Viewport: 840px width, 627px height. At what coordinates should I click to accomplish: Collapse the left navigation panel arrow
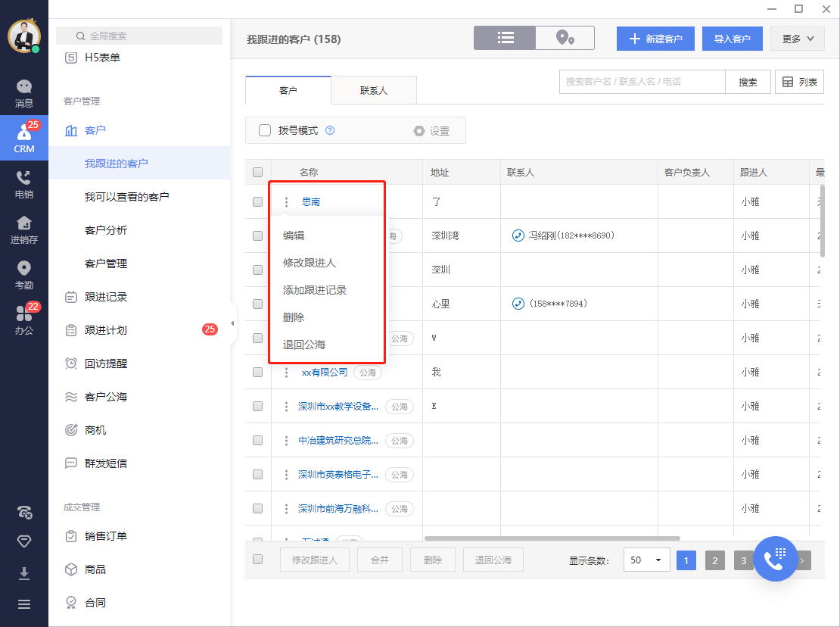pyautogui.click(x=232, y=324)
